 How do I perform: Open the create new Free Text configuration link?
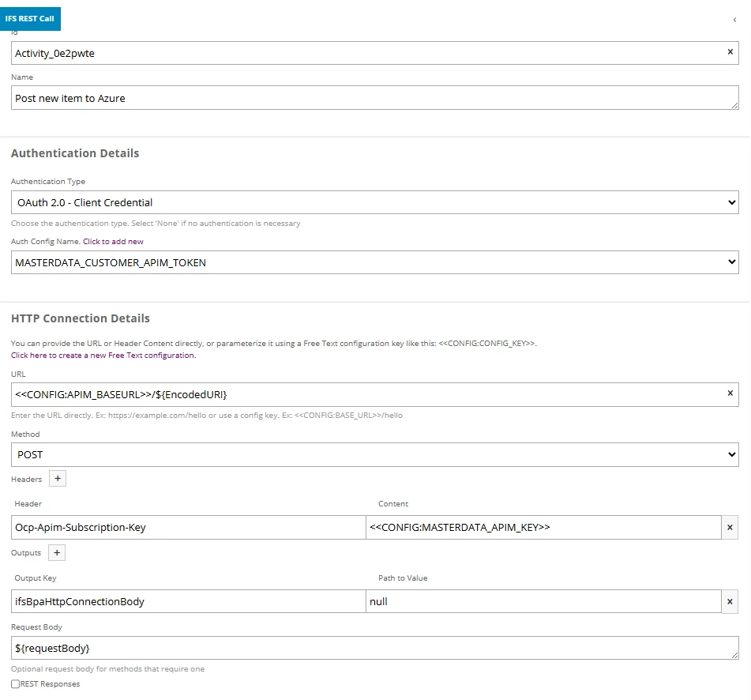pyautogui.click(x=103, y=356)
